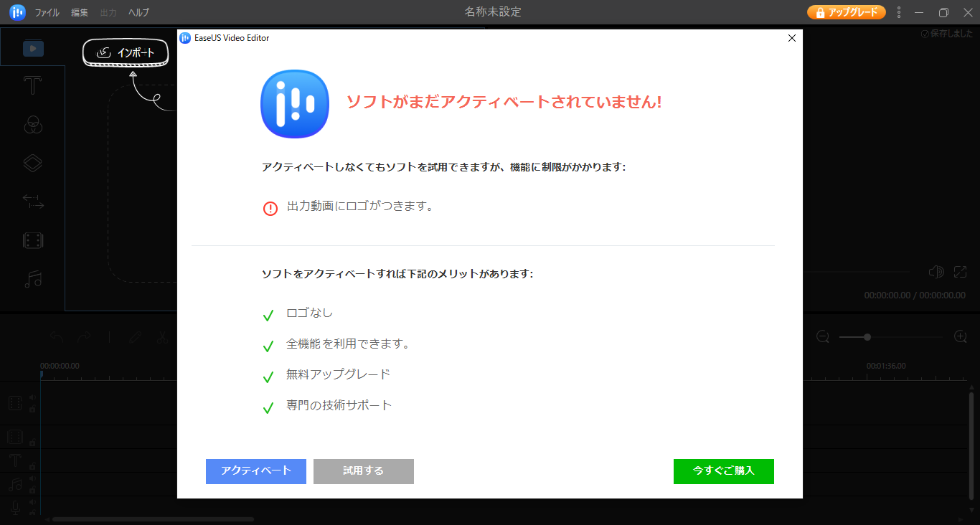Click the large EaseUS logo in dialog

(x=295, y=104)
